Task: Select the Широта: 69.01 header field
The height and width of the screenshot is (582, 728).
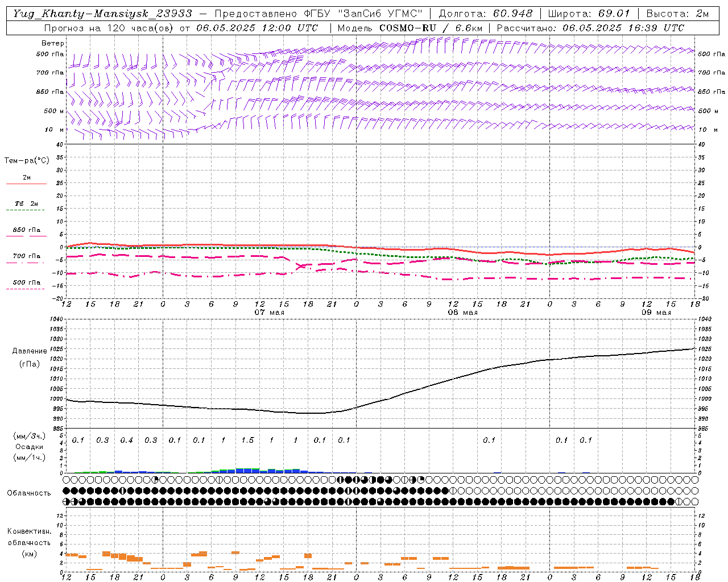Action: point(589,14)
